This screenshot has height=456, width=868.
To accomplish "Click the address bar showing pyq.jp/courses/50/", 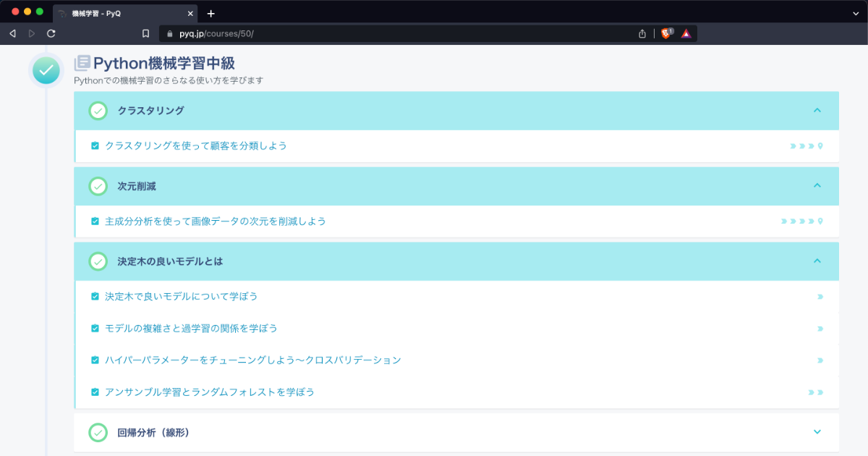I will [x=398, y=33].
